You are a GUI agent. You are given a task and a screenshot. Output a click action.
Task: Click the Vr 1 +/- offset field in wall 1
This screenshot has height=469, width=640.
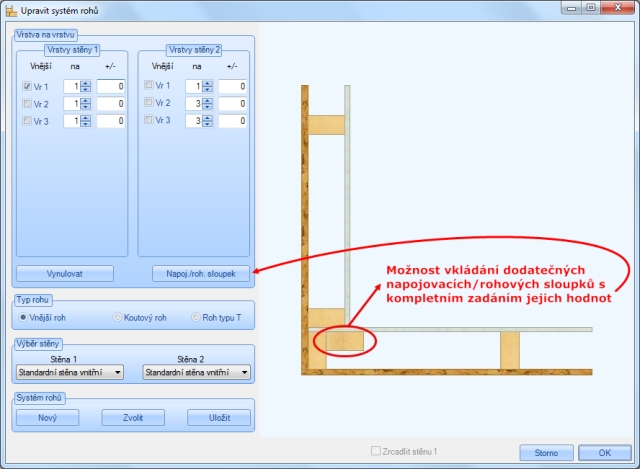pos(111,86)
